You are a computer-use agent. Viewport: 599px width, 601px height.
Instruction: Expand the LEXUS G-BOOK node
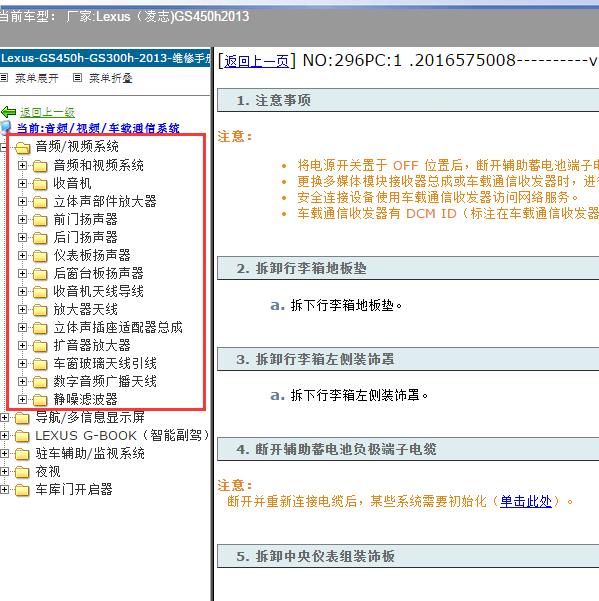4,435
